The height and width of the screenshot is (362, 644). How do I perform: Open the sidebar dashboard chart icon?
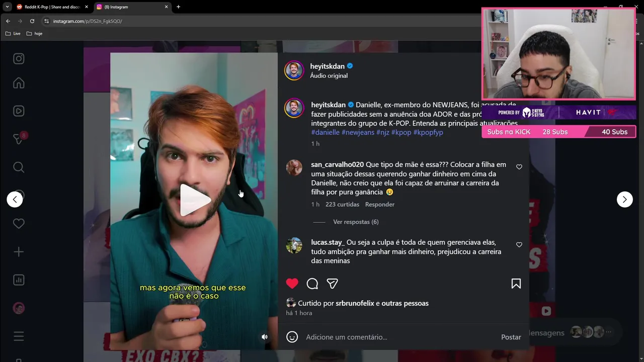pos(19,280)
